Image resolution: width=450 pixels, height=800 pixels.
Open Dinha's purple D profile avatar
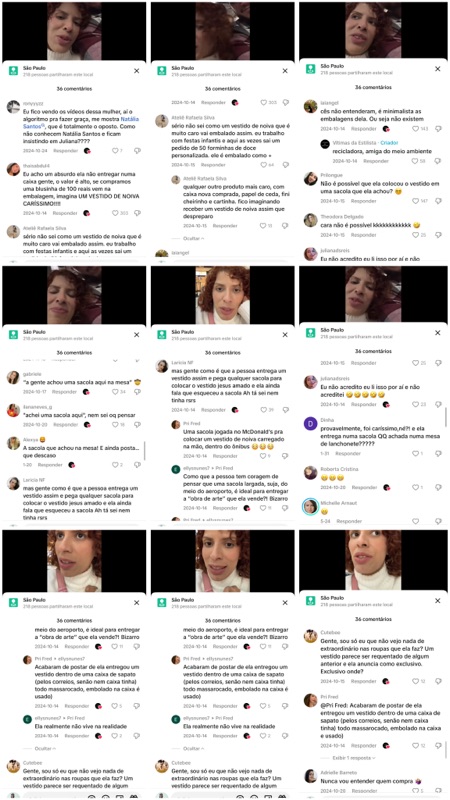[310, 423]
